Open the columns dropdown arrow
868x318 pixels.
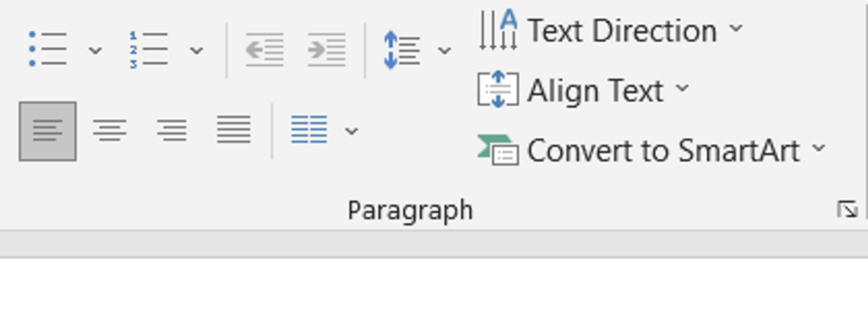[x=351, y=131]
